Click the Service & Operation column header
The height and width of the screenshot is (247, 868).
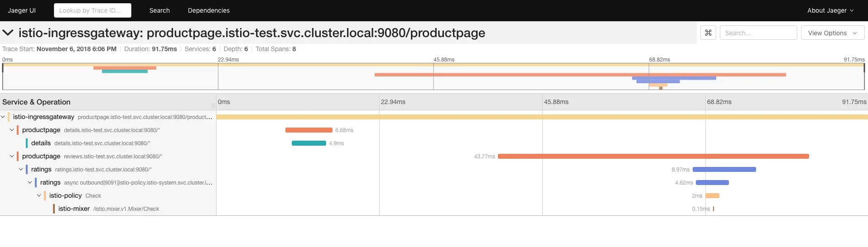(36, 102)
